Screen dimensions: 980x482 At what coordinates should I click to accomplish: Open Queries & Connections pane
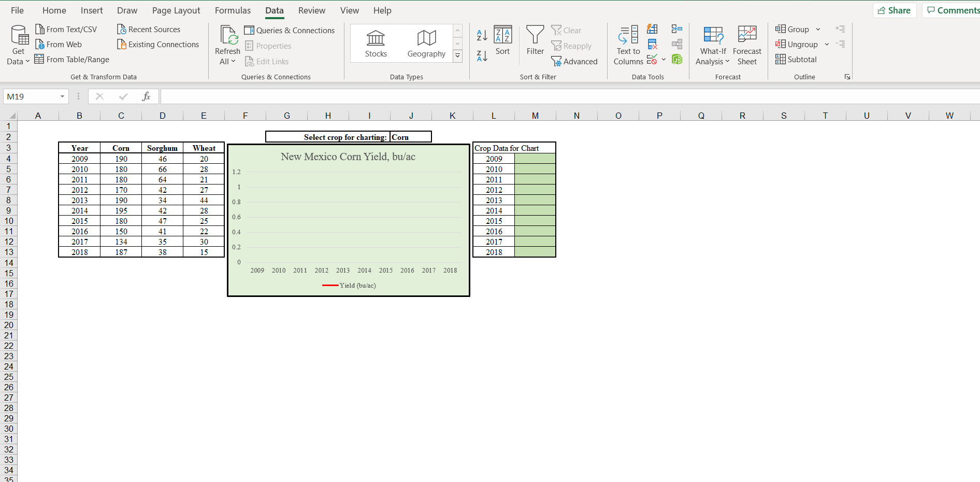pyautogui.click(x=290, y=31)
